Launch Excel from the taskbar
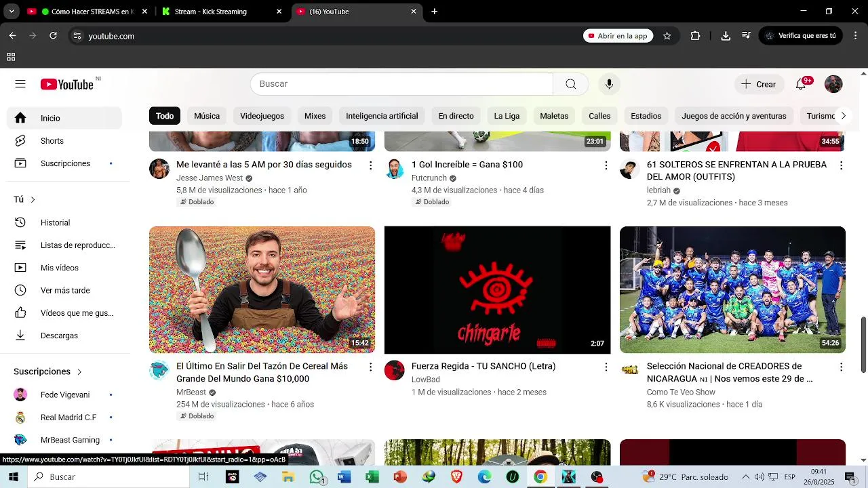868x488 pixels. point(372,477)
